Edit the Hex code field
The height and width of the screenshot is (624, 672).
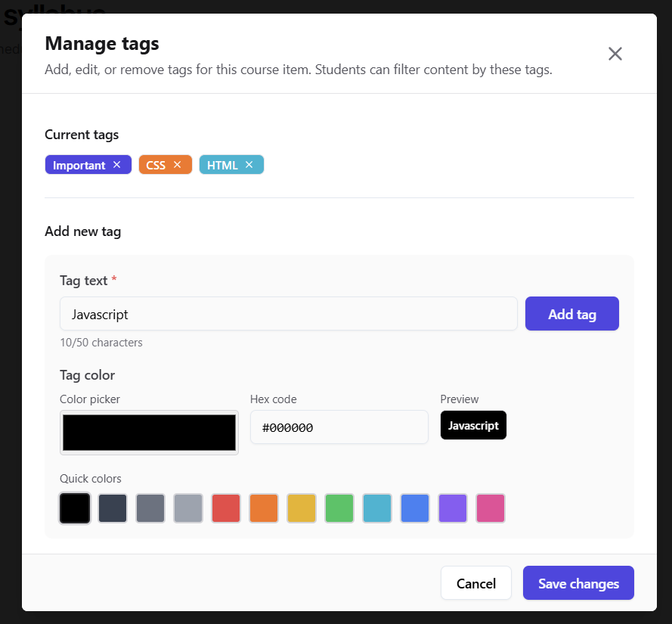point(339,427)
